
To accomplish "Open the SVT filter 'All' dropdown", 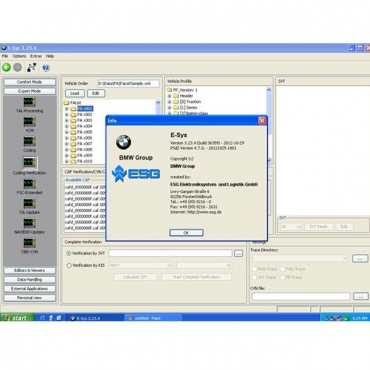I will point(291,227).
